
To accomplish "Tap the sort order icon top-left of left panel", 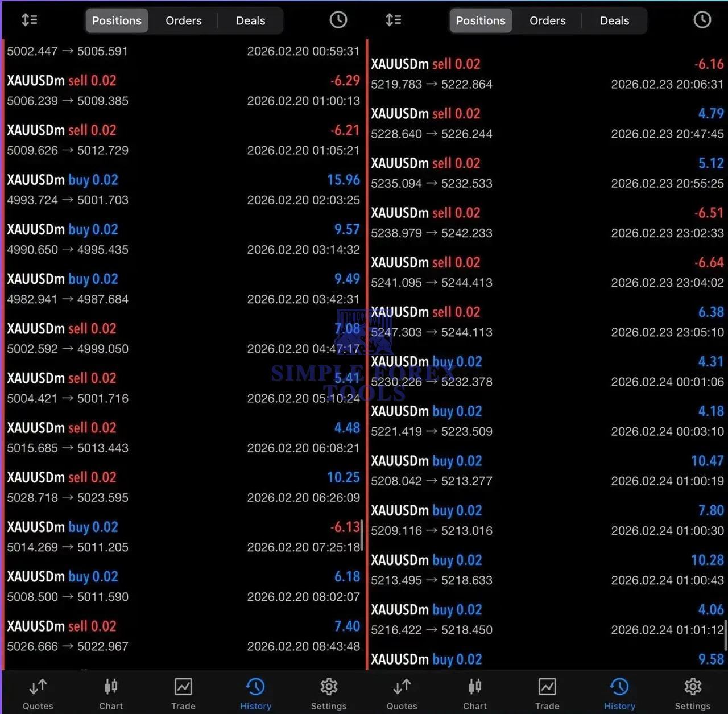I will tap(30, 20).
